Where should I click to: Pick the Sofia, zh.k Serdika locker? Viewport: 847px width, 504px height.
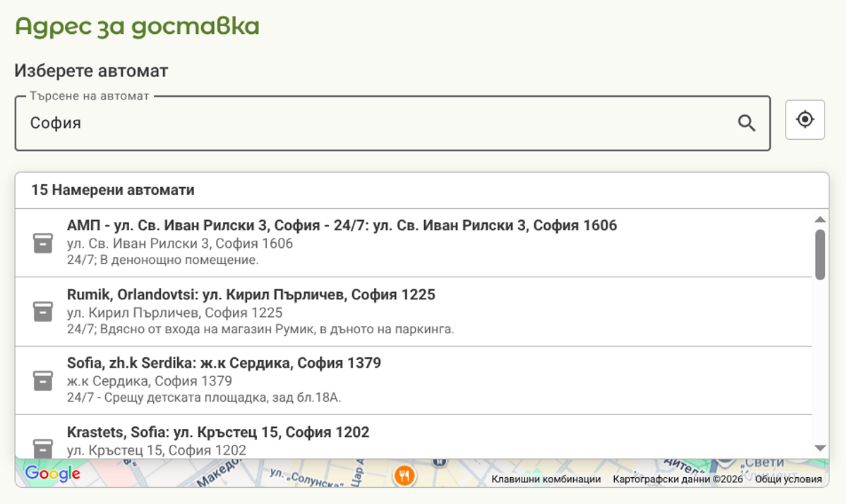pyautogui.click(x=224, y=364)
